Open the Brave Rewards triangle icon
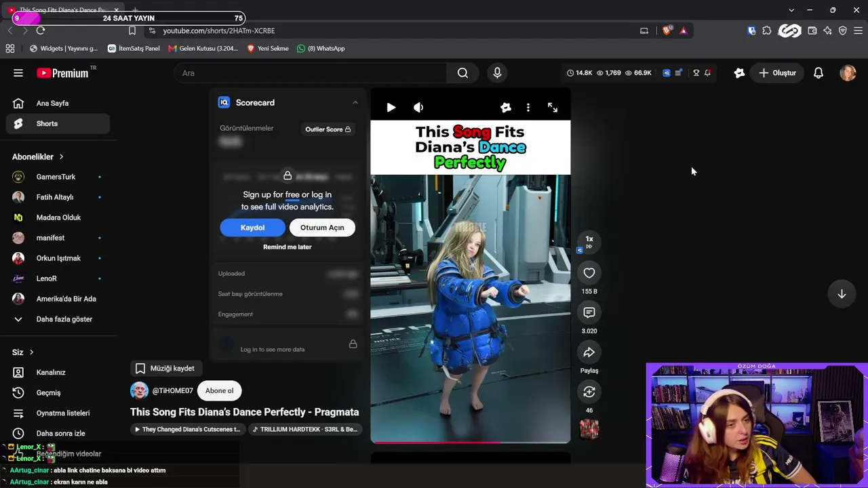 (x=684, y=30)
